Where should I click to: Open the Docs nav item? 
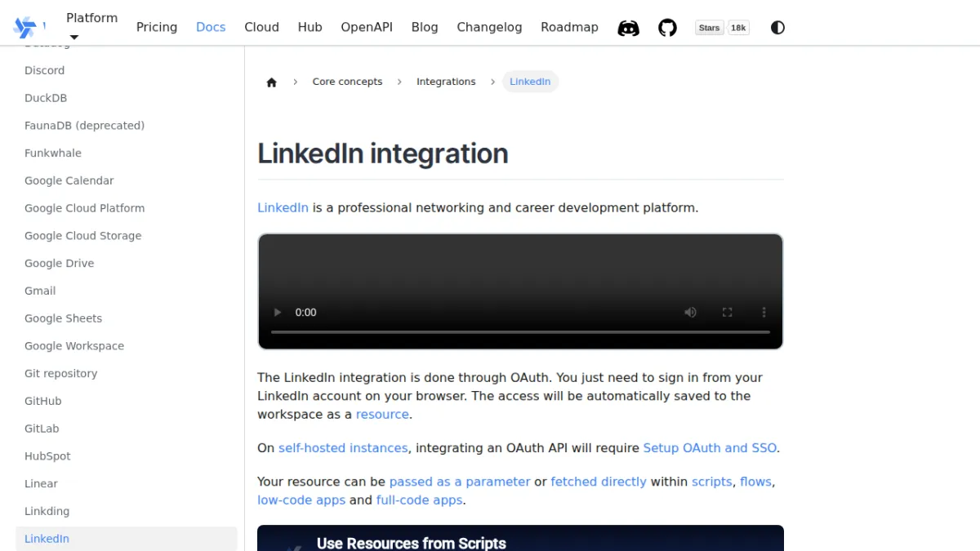[x=211, y=27]
